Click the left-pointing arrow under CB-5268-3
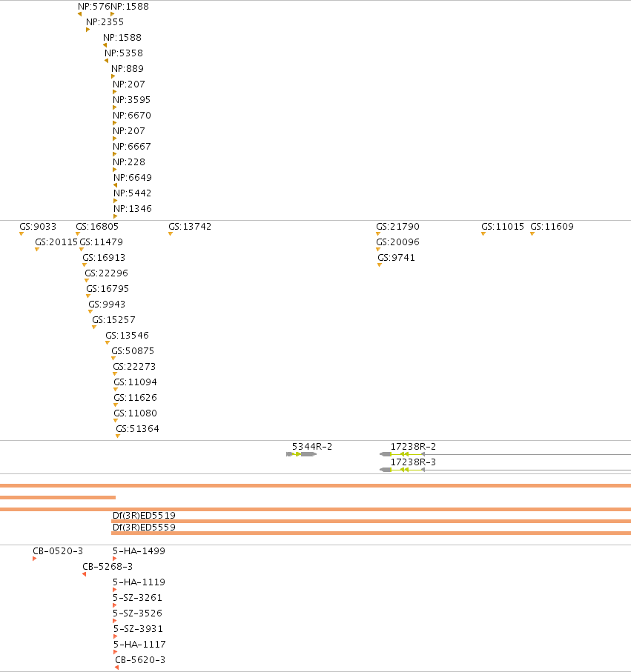631x672 pixels. pos(84,574)
